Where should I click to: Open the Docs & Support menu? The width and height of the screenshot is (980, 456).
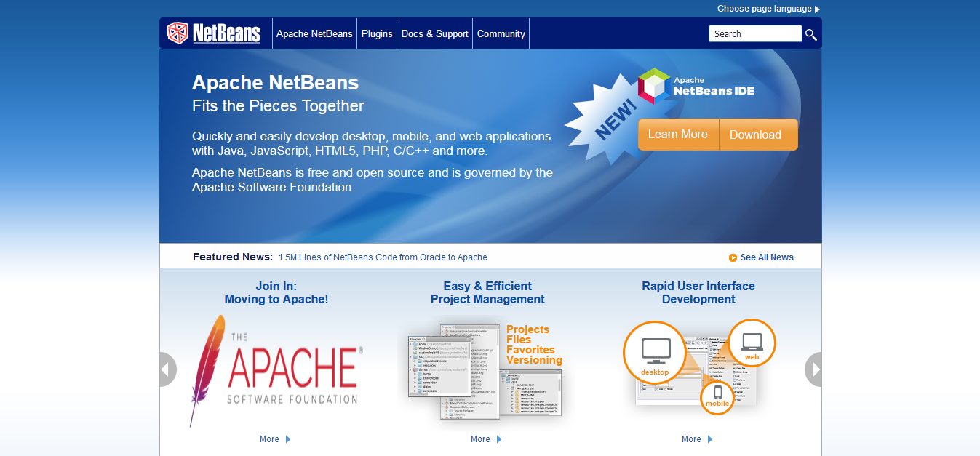pyautogui.click(x=435, y=34)
